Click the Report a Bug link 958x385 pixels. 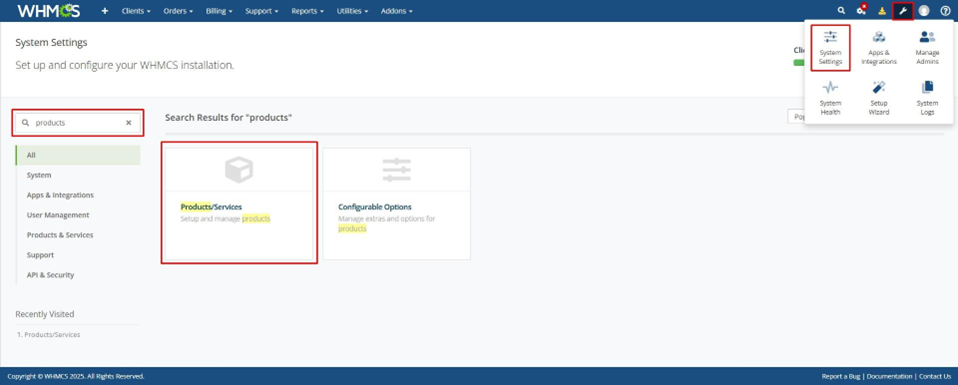pos(841,376)
